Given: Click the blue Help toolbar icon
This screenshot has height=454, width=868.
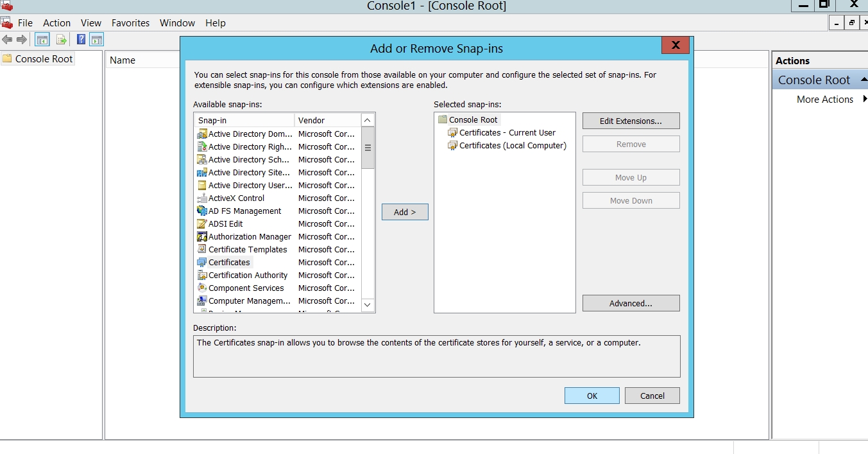Looking at the screenshot, I should (x=81, y=40).
